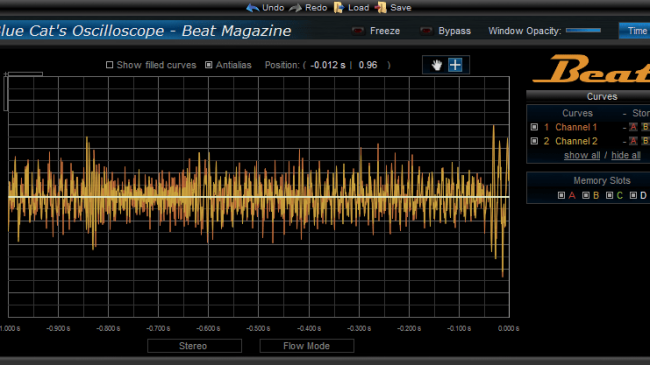Image resolution: width=650 pixels, height=365 pixels.
Task: Store Channel 2 into slot A
Action: [x=633, y=141]
